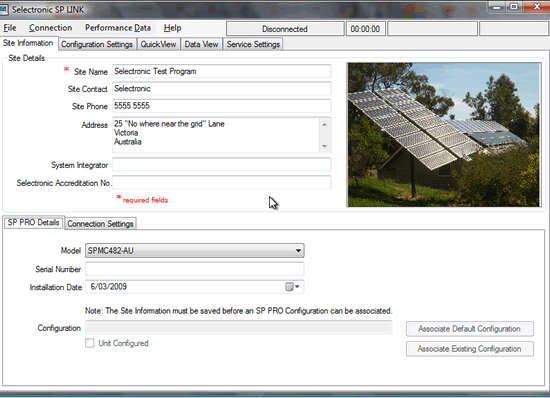Open the File menu
Viewport: 550px width, 398px height.
coord(10,28)
